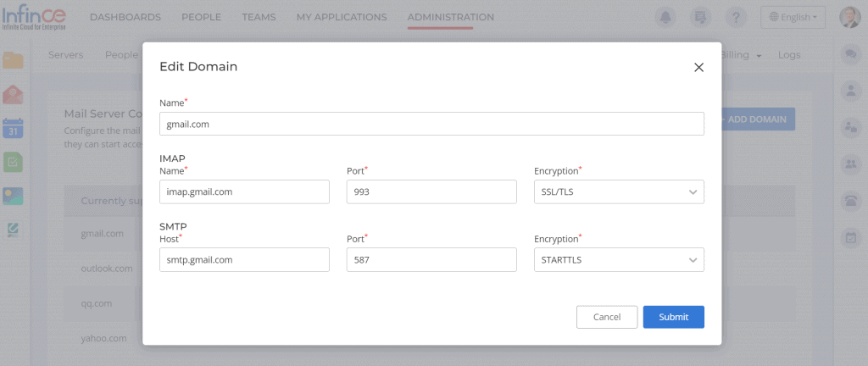This screenshot has width=868, height=366.
Task: Select the gmail.com row in domain list
Action: (102, 233)
